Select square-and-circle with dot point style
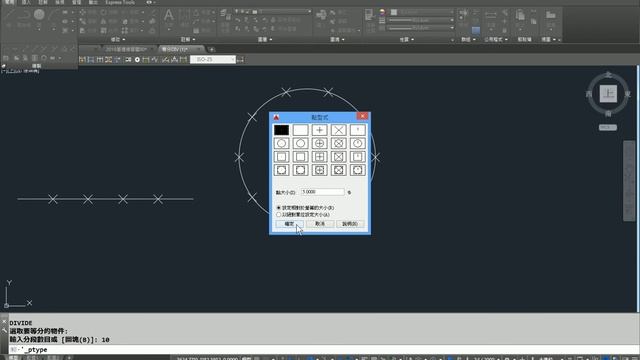This screenshot has width=640, height=360. pyautogui.click(x=281, y=170)
